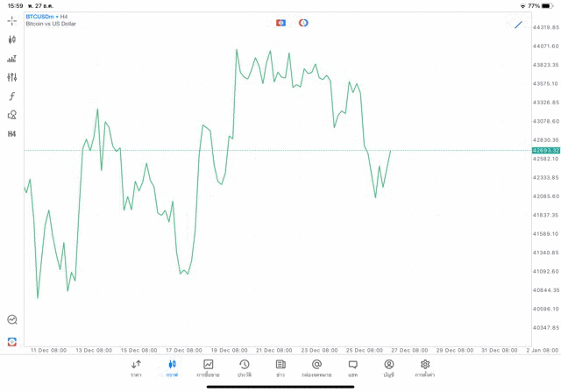Open chart settings sliders icon
The height and width of the screenshot is (392, 561).
[12, 77]
